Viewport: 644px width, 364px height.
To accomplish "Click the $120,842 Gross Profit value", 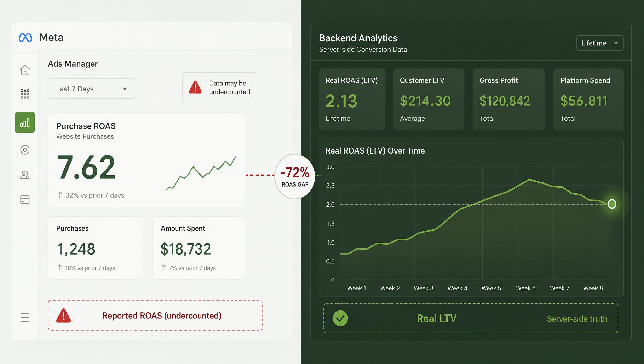I will point(505,101).
